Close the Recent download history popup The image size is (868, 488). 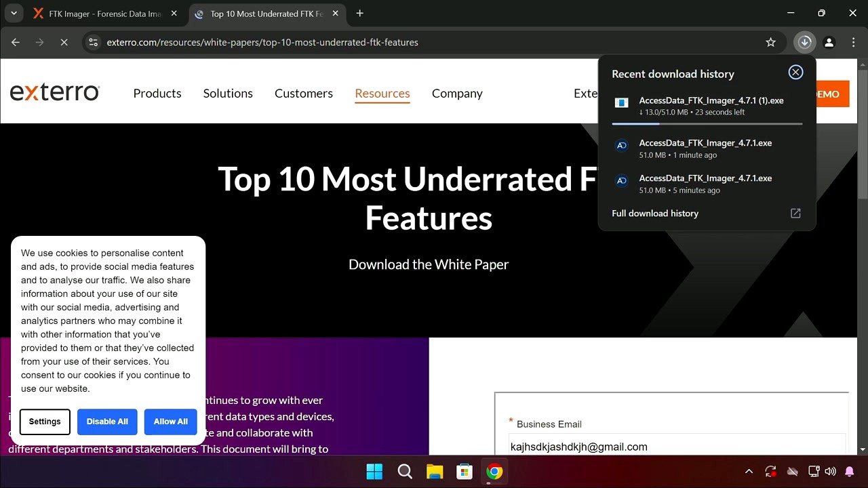[795, 73]
